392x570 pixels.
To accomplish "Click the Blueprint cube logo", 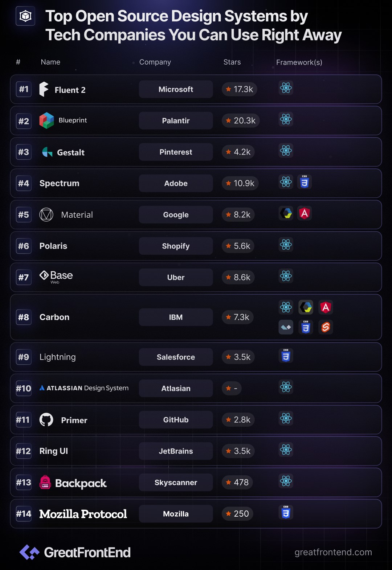I will click(x=46, y=120).
